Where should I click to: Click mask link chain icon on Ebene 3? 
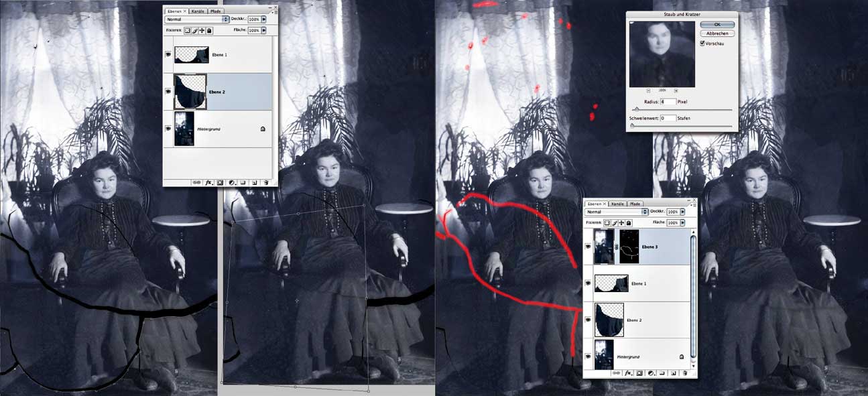[616, 247]
